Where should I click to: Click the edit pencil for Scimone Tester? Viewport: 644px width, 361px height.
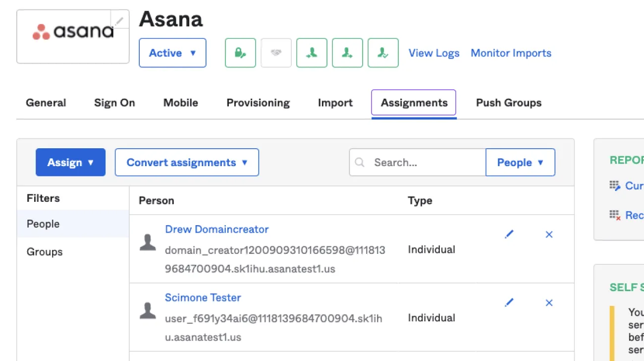pos(509,302)
